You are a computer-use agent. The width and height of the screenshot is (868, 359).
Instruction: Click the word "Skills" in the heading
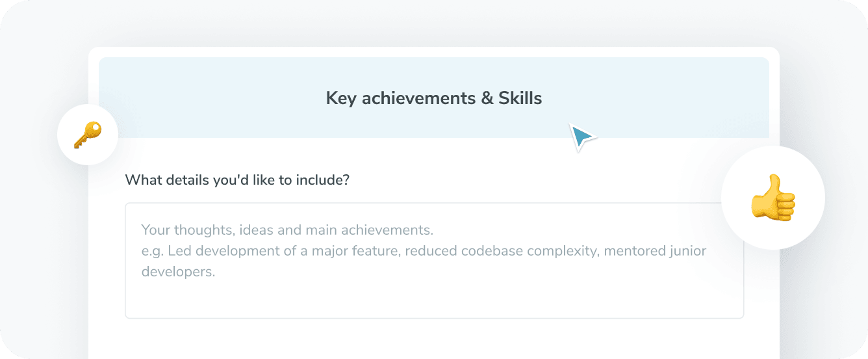coord(520,98)
